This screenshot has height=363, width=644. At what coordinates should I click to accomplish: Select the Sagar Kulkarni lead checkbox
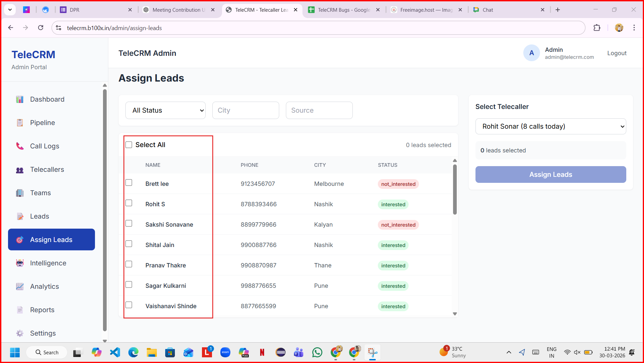129,284
